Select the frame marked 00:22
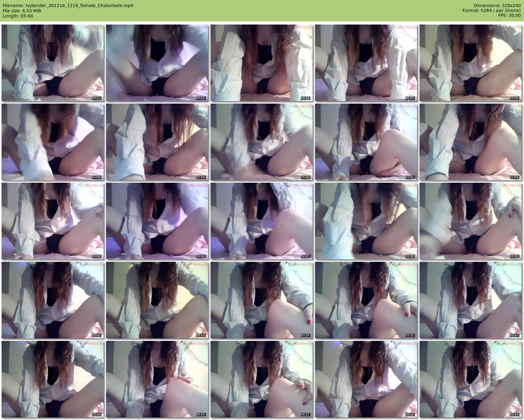Screen dimensions: 524x420 coord(157,63)
